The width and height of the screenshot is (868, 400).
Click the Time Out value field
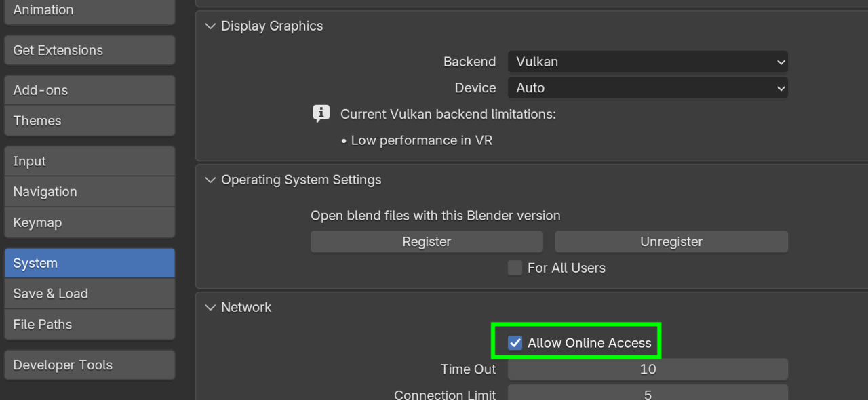point(648,369)
